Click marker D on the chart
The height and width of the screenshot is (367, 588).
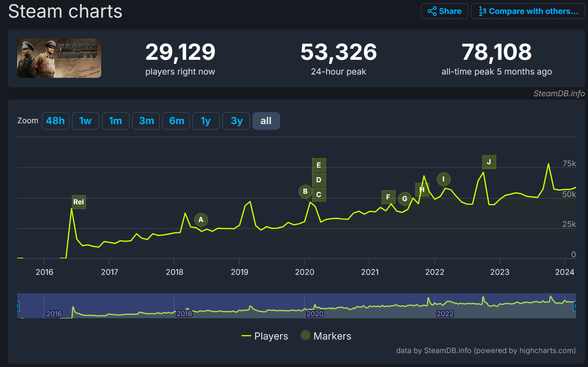(319, 180)
